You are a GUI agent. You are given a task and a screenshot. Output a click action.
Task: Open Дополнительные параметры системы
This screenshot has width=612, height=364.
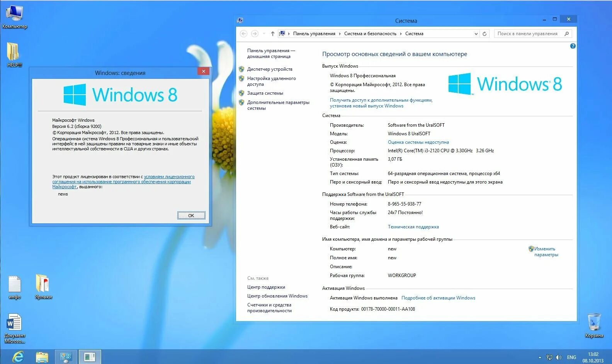point(278,105)
